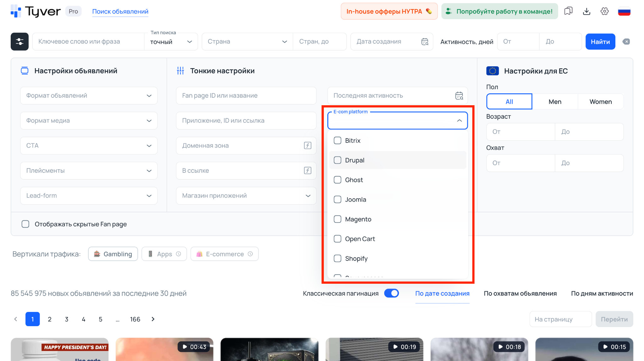644x361 pixels.
Task: Click the download icon in the top bar
Action: [x=586, y=11]
